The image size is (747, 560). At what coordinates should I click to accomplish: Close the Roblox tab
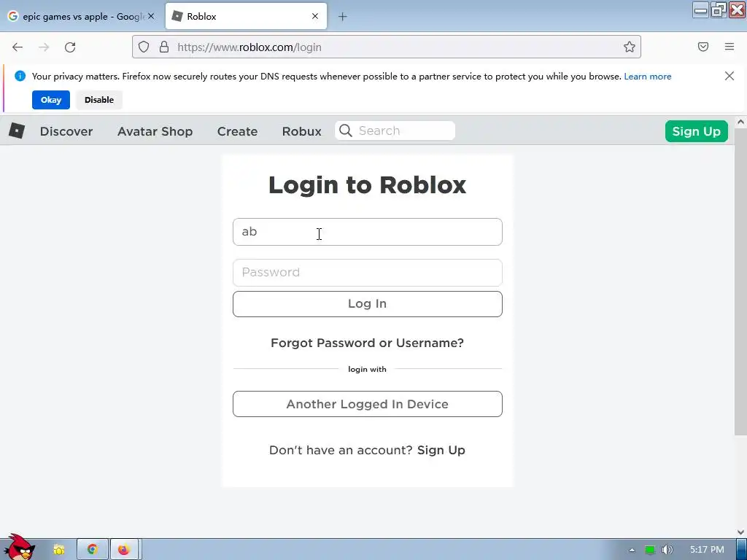pos(315,16)
